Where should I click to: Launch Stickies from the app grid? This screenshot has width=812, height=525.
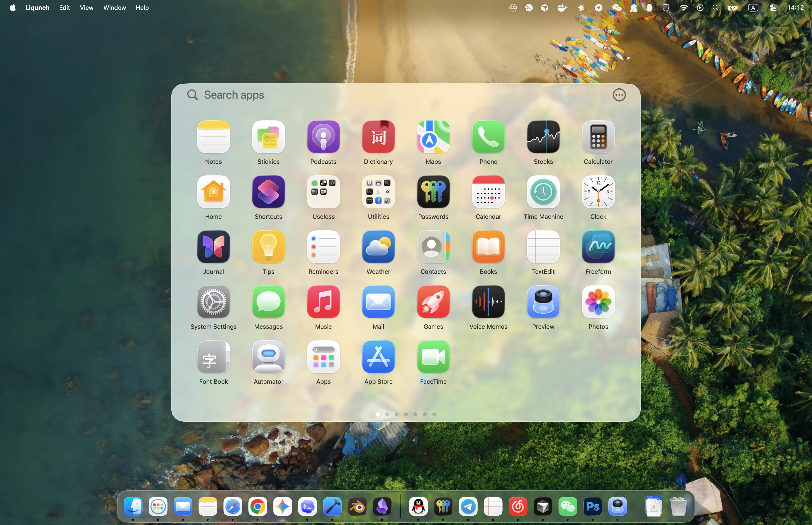[269, 137]
